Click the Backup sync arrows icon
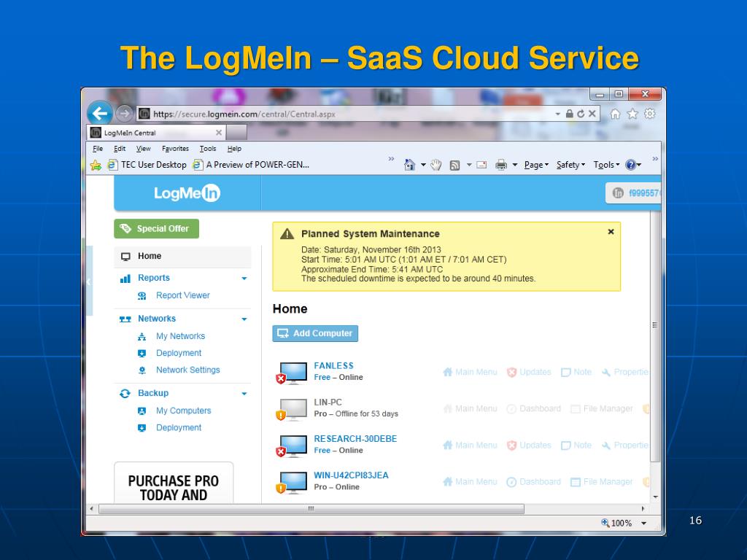 [x=125, y=393]
